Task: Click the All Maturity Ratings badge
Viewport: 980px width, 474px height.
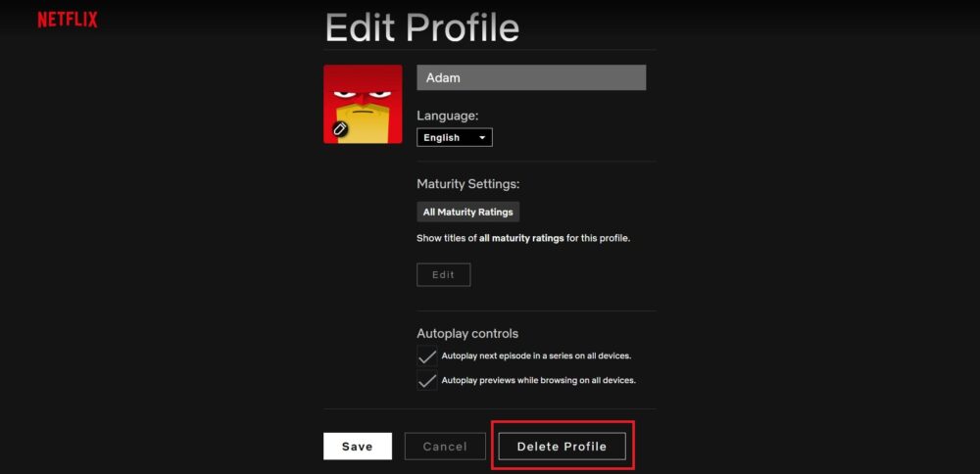Action: (467, 212)
